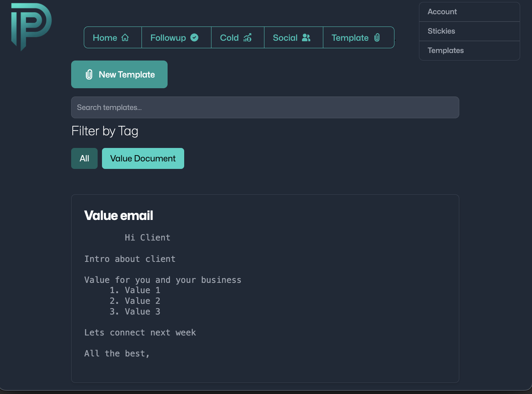532x394 pixels.
Task: Click the paperclip icon in Template tab
Action: [x=377, y=38]
